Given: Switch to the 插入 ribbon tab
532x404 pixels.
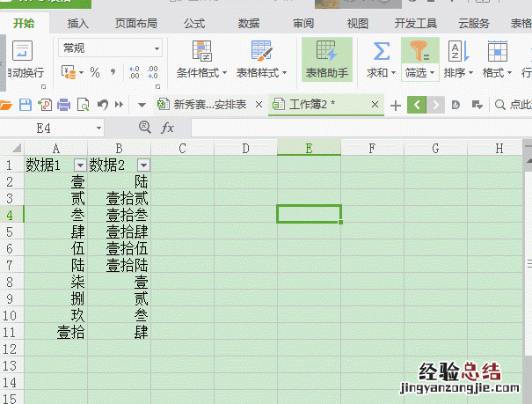Looking at the screenshot, I should coord(78,23).
